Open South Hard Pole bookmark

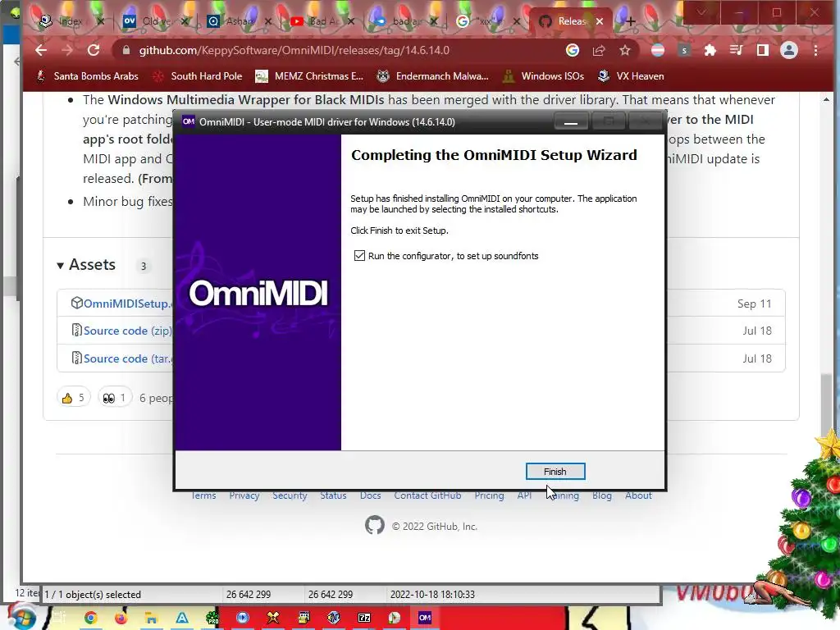click(198, 76)
